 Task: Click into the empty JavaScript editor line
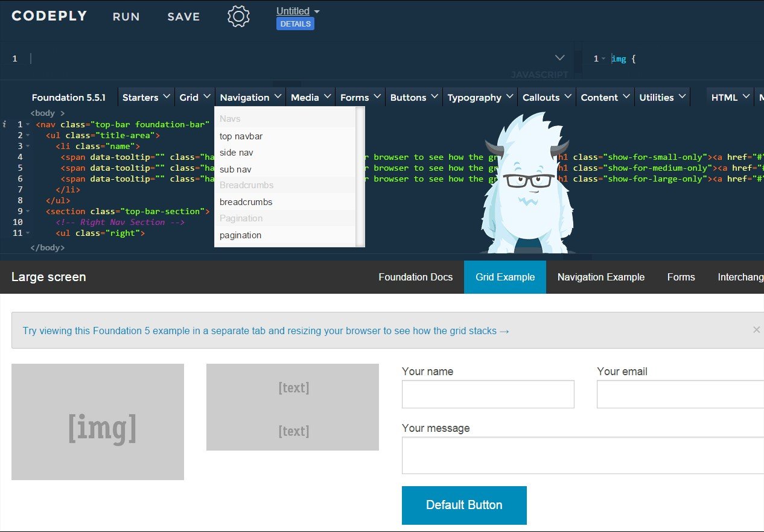coord(290,59)
